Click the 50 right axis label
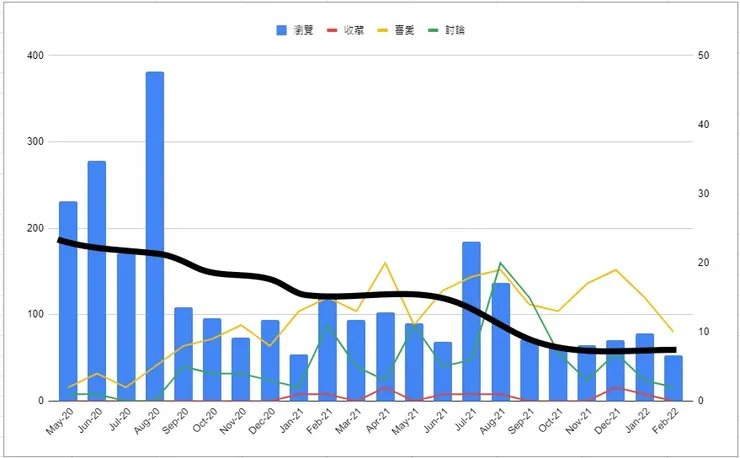 [703, 55]
